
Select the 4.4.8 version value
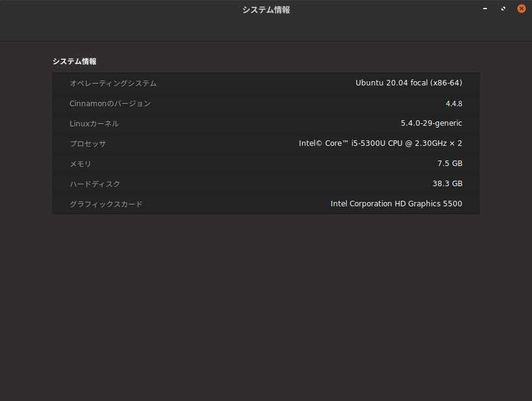pos(454,104)
